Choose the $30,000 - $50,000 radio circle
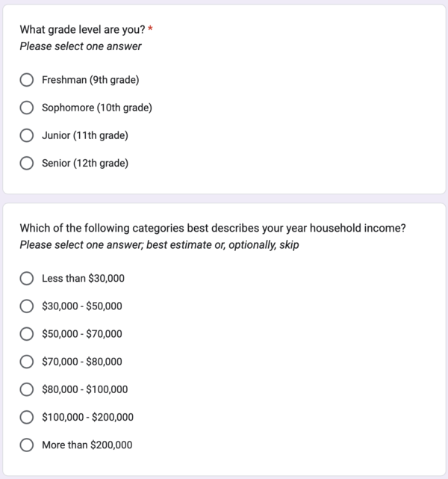Screen dimensions: 448x479 tap(27, 306)
